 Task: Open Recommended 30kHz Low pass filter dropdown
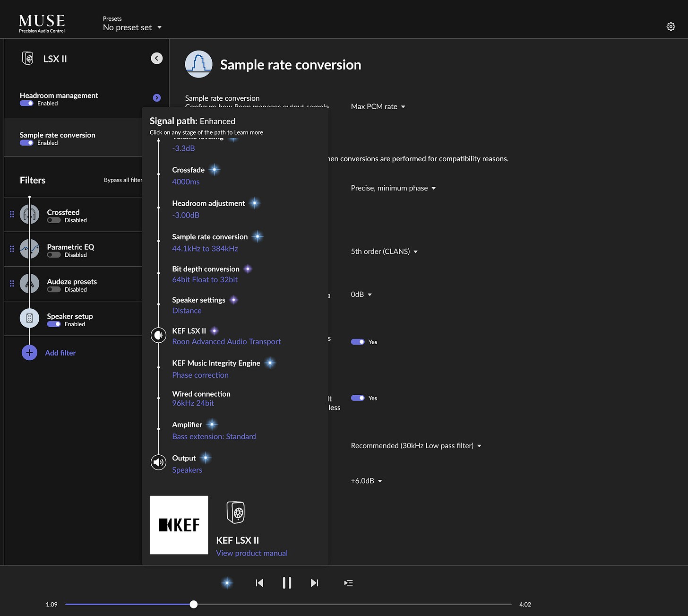point(416,446)
